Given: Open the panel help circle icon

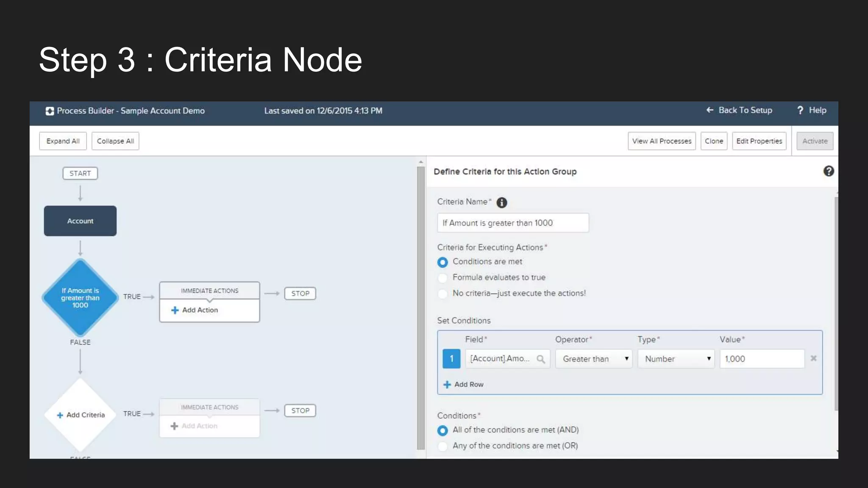Looking at the screenshot, I should pyautogui.click(x=829, y=171).
